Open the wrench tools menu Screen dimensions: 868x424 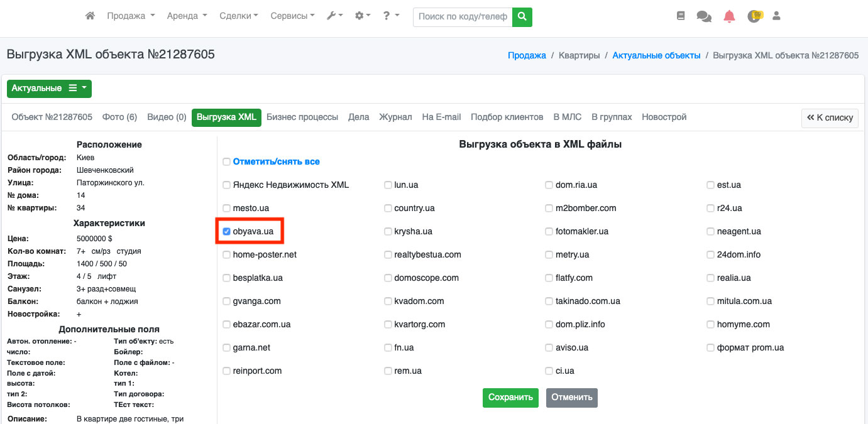pos(334,16)
